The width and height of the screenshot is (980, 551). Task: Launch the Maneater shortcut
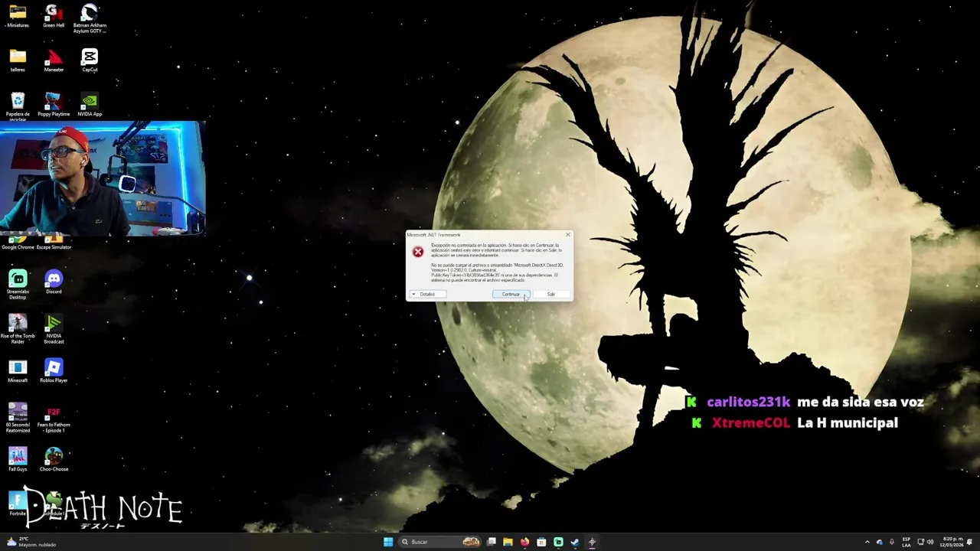pyautogui.click(x=54, y=60)
